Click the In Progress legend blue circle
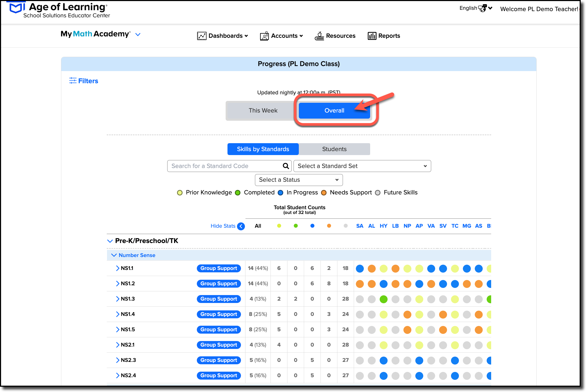Viewport: 586px width, 392px height. [281, 193]
